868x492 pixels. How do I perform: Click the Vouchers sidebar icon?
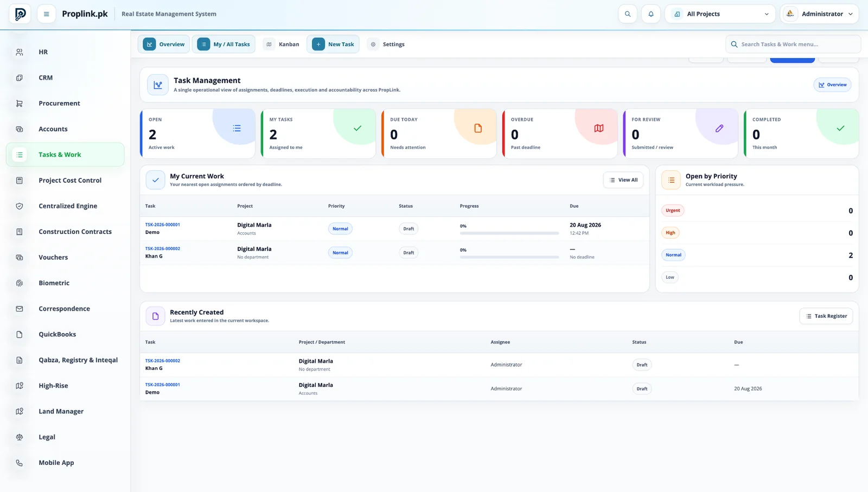tap(20, 257)
